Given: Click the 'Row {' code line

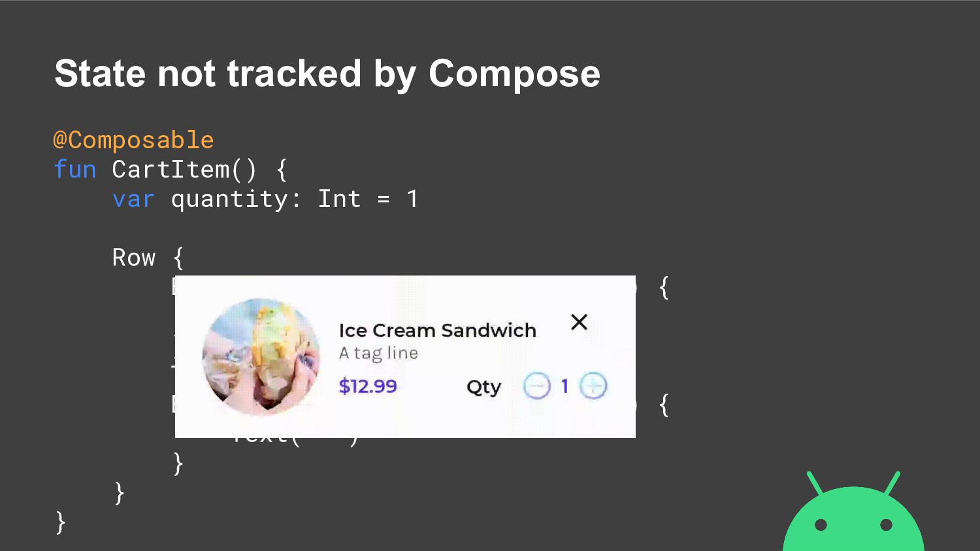Looking at the screenshot, I should click(148, 258).
